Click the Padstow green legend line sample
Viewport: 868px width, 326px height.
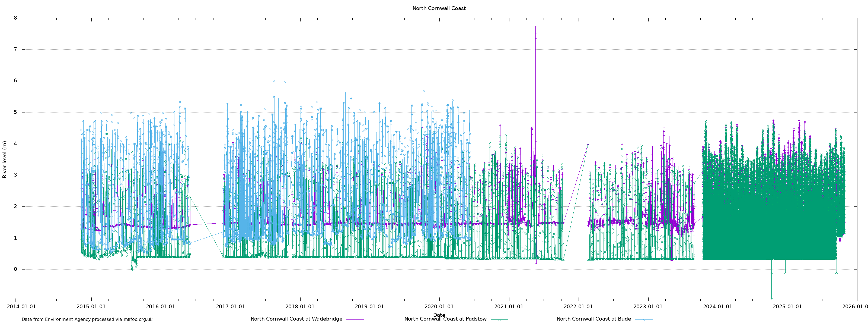[499, 319]
